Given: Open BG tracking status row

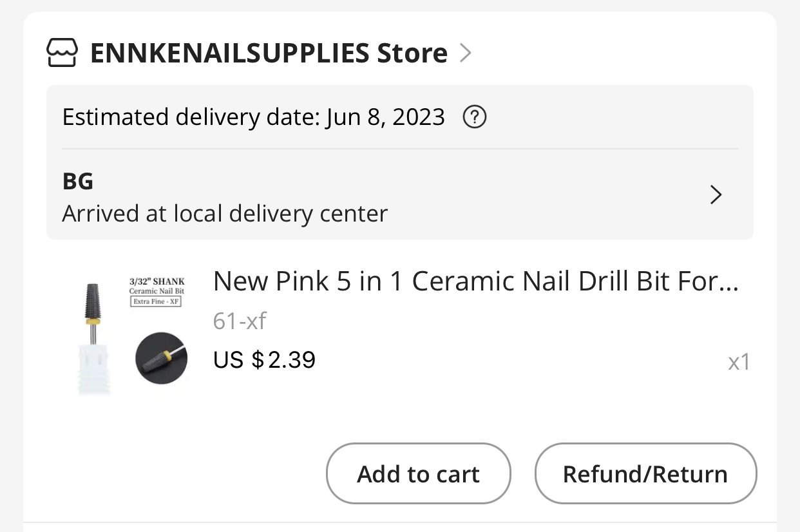Looking at the screenshot, I should (x=400, y=195).
